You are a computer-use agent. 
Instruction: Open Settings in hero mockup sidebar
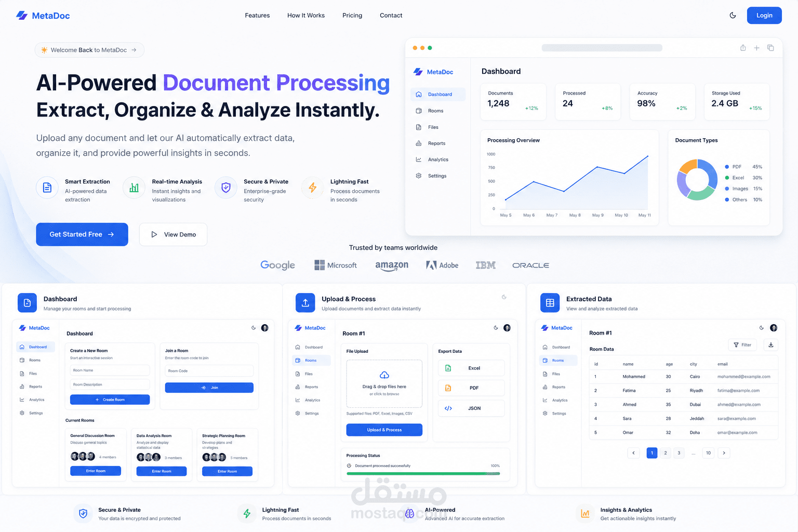(438, 176)
